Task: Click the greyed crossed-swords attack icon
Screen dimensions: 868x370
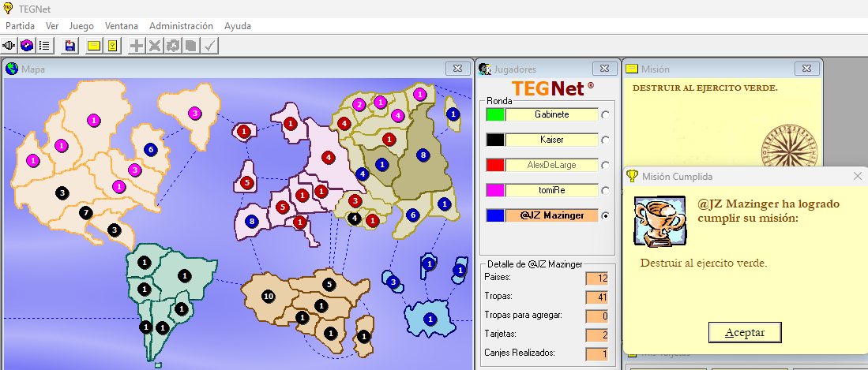Action: [x=155, y=45]
